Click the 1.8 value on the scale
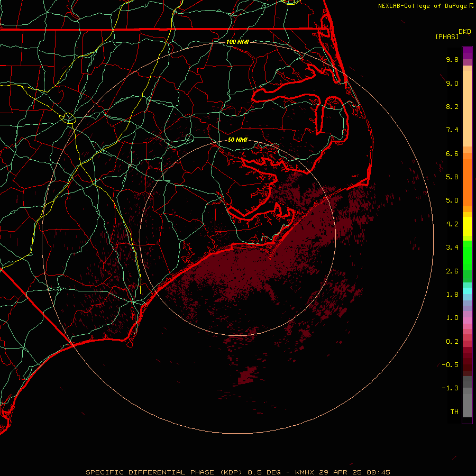The image size is (476, 476). [x=452, y=295]
